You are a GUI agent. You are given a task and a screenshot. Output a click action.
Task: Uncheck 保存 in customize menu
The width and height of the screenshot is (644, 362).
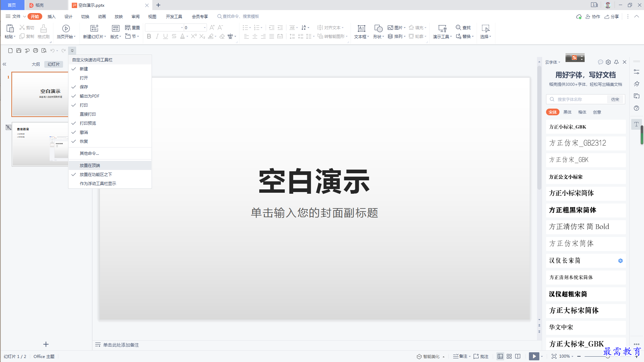point(110,87)
